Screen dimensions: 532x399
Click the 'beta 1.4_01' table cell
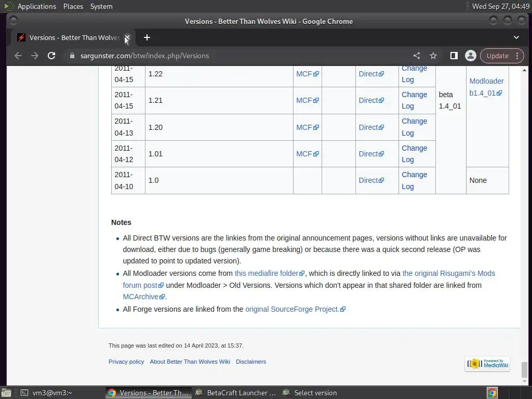[x=450, y=100]
